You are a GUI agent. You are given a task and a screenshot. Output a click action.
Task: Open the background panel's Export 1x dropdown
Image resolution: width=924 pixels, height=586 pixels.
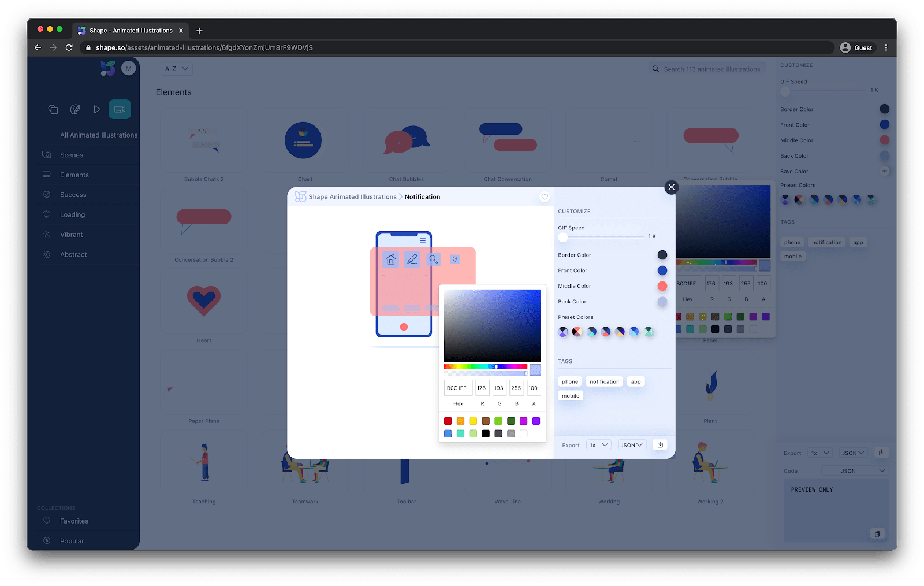[x=819, y=453]
